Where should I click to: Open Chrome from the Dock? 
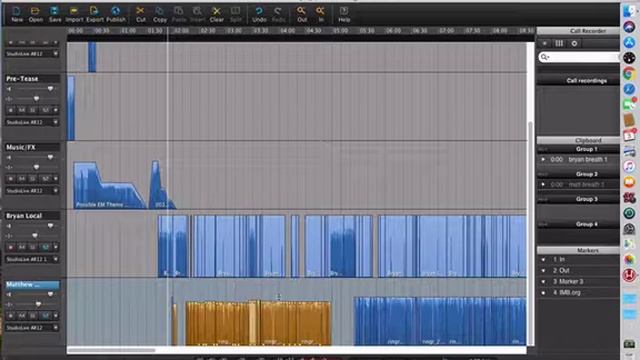629,74
